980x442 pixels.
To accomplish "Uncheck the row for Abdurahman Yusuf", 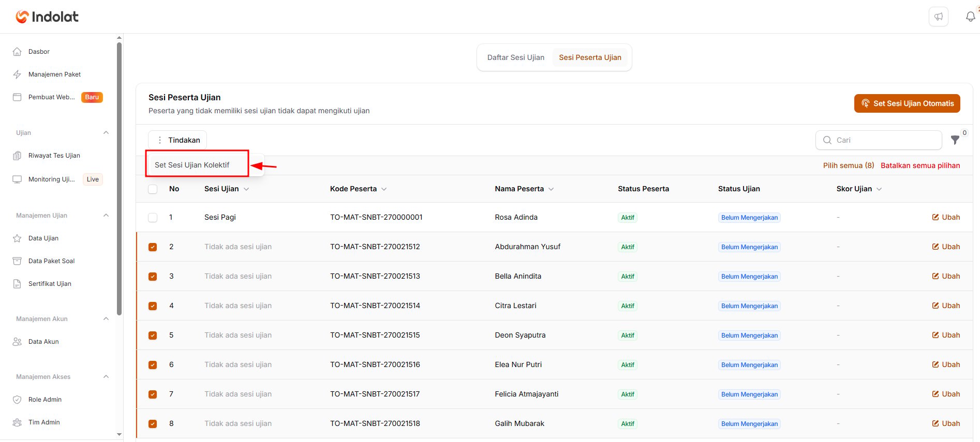I will tap(153, 247).
